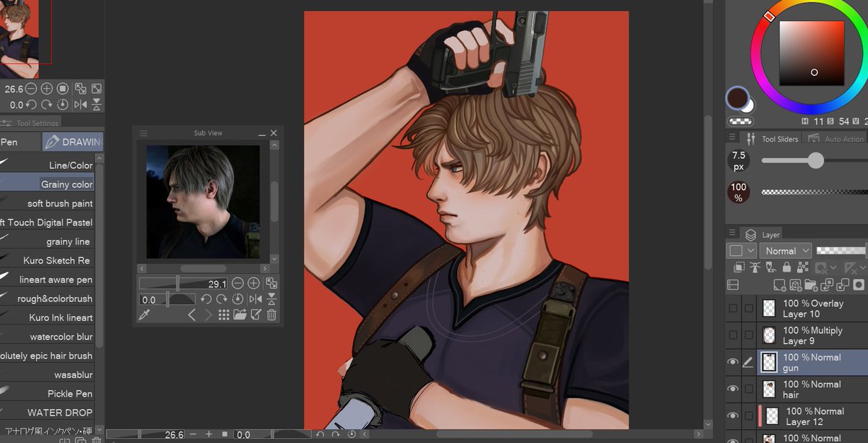Toggle lock layer icon in Layer panel

coord(786,268)
